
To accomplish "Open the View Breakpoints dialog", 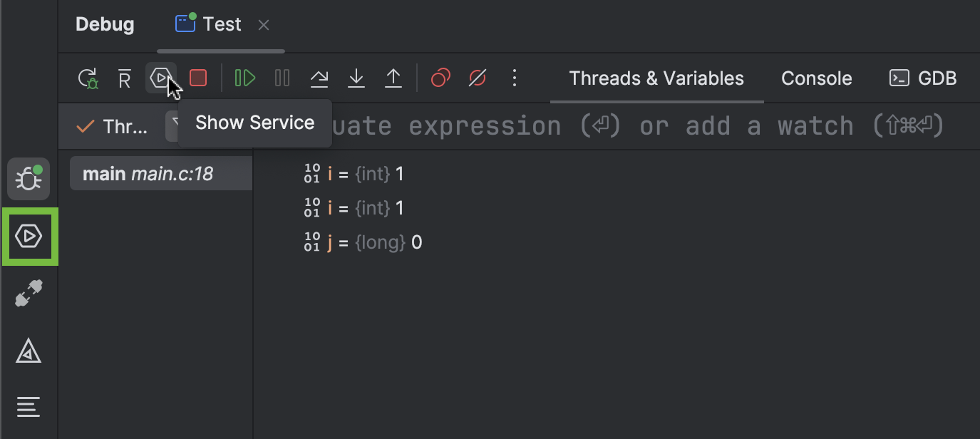I will (440, 78).
